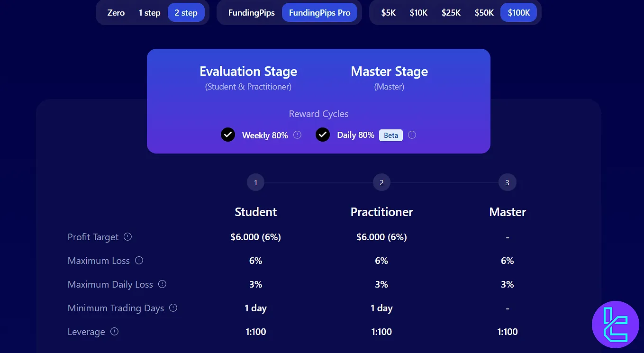Screen dimensions: 644x353
Task: Open the Maximum Daily Loss info icon
Action: coord(163,283)
